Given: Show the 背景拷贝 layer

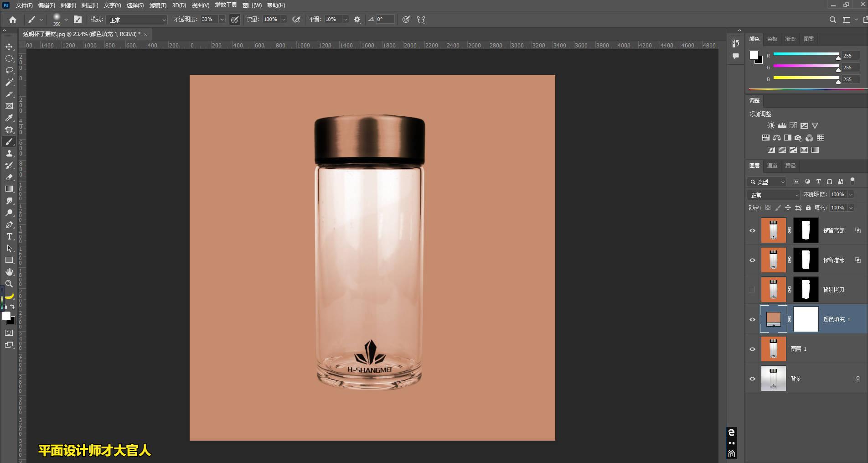Looking at the screenshot, I should point(753,289).
